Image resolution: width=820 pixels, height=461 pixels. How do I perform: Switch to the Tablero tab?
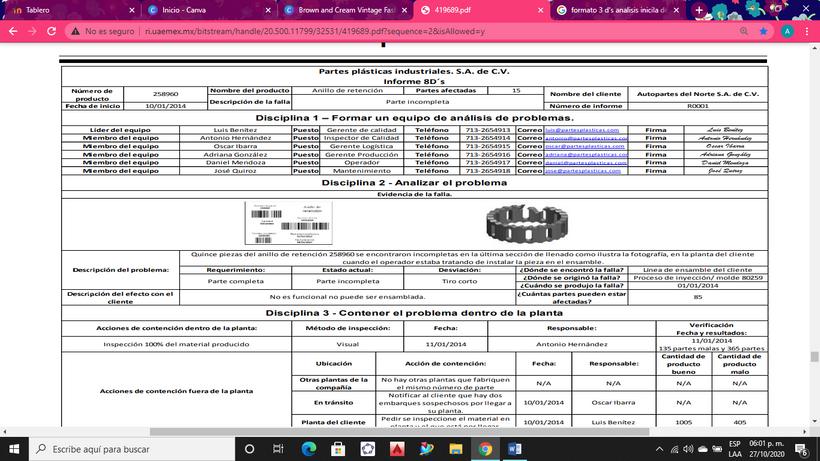click(x=71, y=10)
